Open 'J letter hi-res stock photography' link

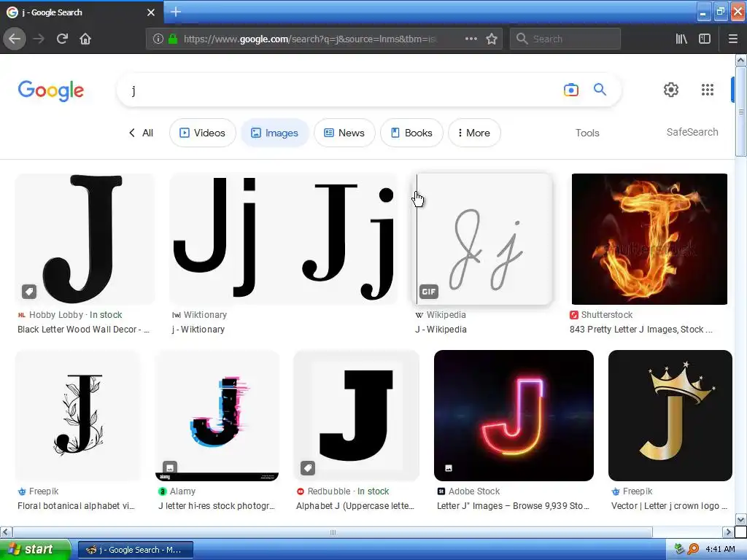tap(216, 506)
